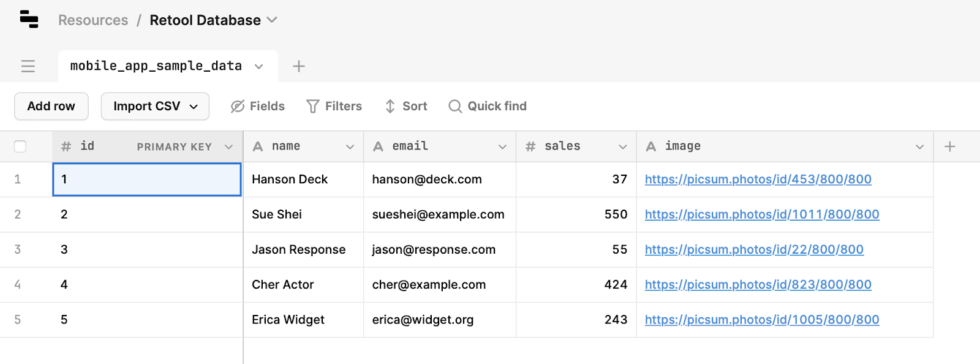The image size is (980, 364).
Task: Open the Filters funnel option
Action: pos(334,106)
